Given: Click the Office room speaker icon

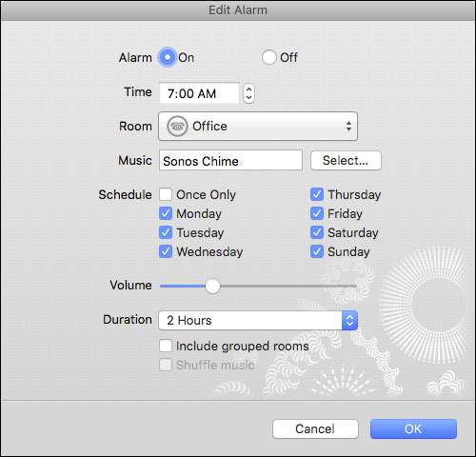Looking at the screenshot, I should (177, 127).
